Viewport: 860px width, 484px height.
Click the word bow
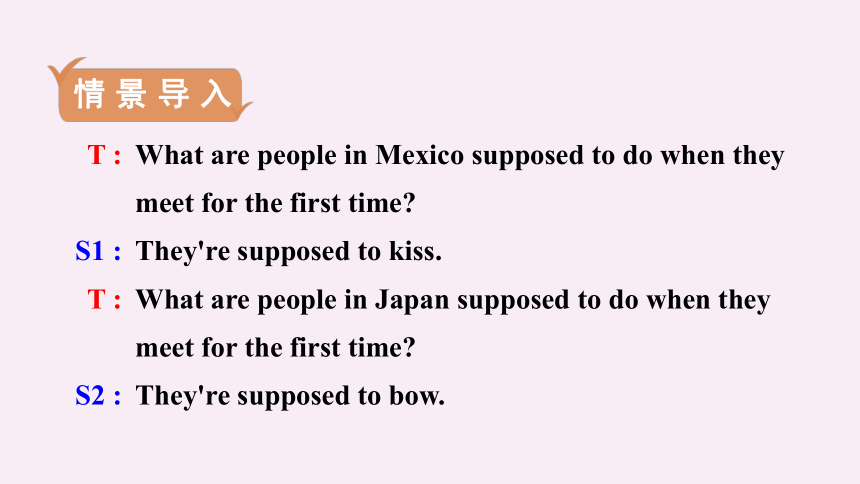click(x=417, y=396)
